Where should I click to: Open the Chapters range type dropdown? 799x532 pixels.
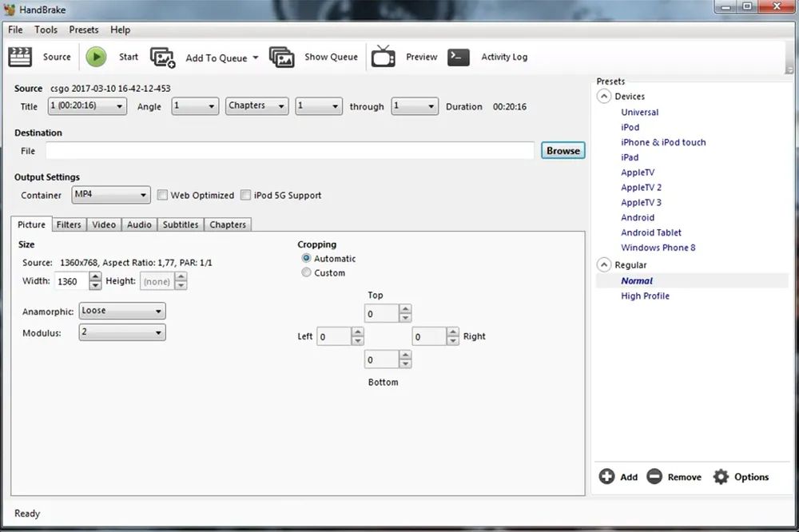pyautogui.click(x=256, y=106)
